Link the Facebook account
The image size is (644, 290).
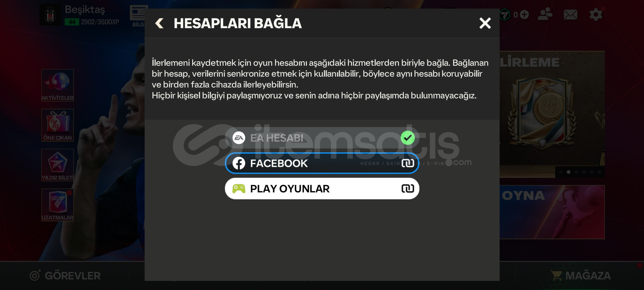coord(322,163)
